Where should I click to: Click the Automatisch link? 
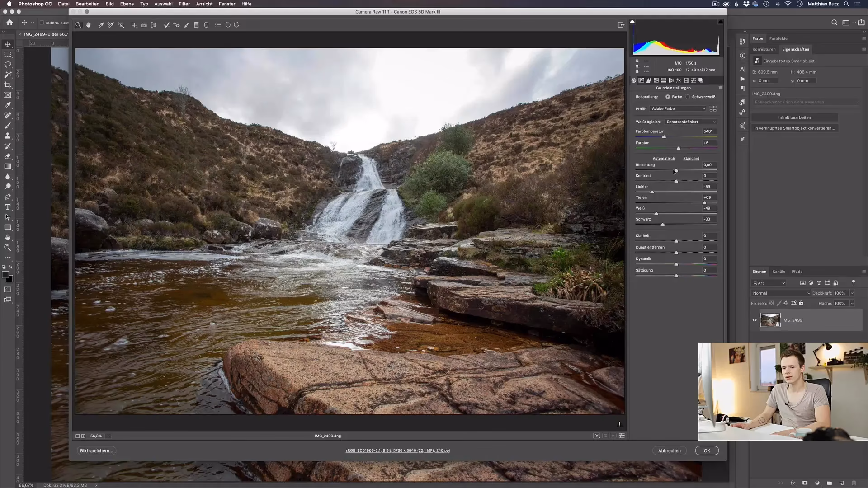(664, 159)
